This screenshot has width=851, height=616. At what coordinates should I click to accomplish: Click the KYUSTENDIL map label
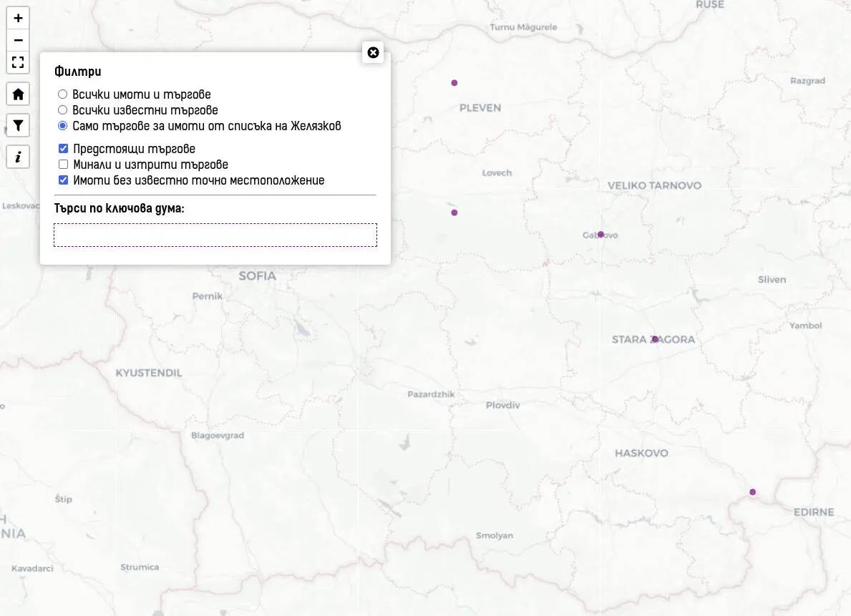(149, 373)
